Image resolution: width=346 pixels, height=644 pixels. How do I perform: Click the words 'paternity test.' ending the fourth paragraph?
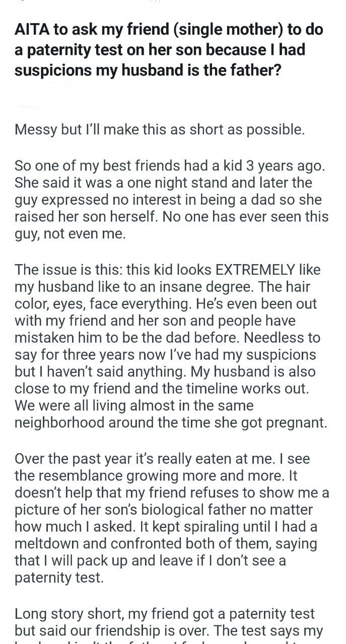pos(59,578)
